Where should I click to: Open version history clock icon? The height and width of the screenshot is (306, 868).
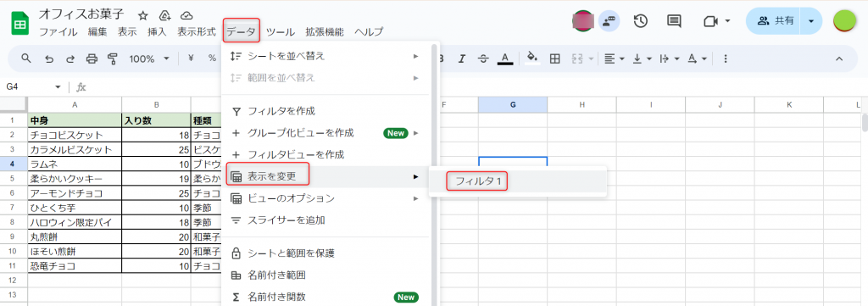641,21
